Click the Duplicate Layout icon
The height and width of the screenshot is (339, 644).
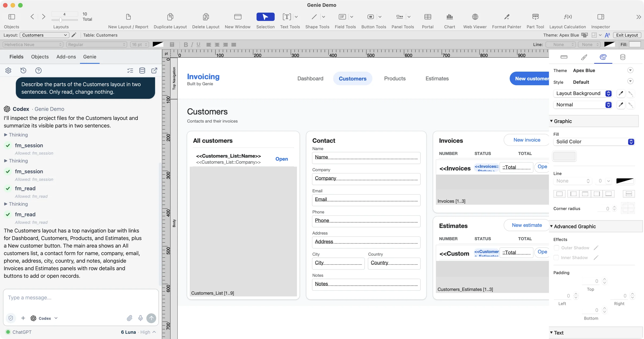170,17
